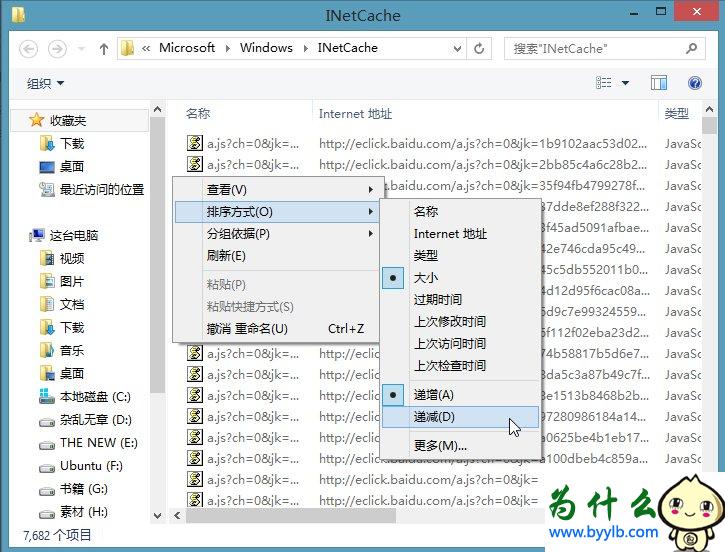Toggle the preview pane icon
The image size is (725, 552).
(658, 83)
